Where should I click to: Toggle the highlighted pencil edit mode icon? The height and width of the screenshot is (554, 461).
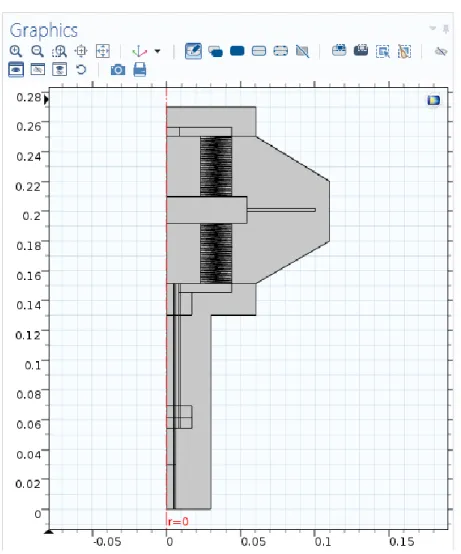[x=193, y=51]
